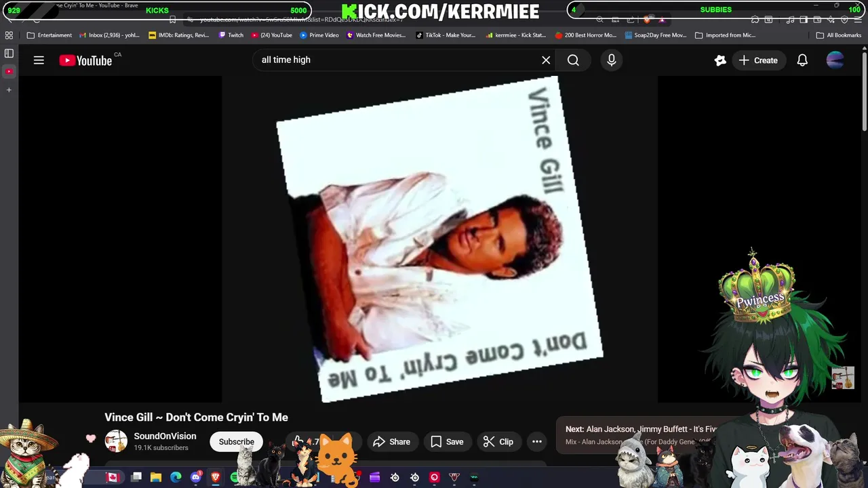This screenshot has width=868, height=488.
Task: Run search with the magnifier button
Action: 573,60
